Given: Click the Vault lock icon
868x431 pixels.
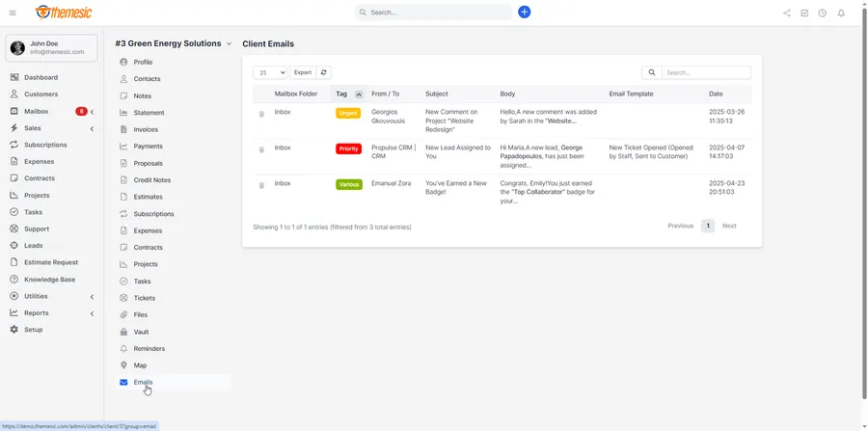Looking at the screenshot, I should tap(123, 332).
